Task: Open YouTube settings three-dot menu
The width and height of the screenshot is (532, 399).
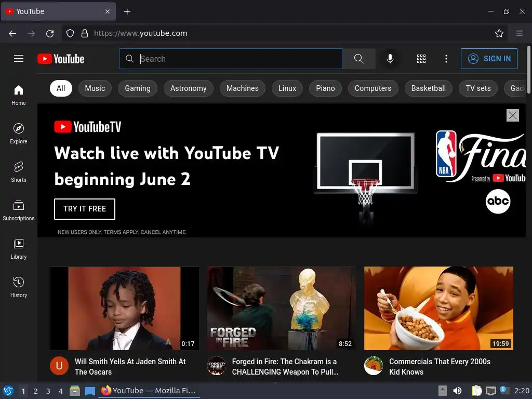Action: (x=446, y=59)
